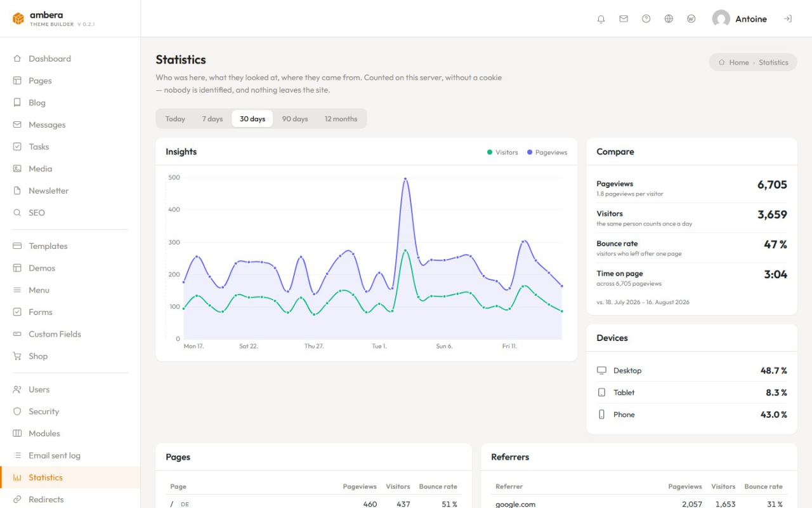Click the Blog bookmark icon in sidebar
Viewport: 812px width, 508px height.
17,102
